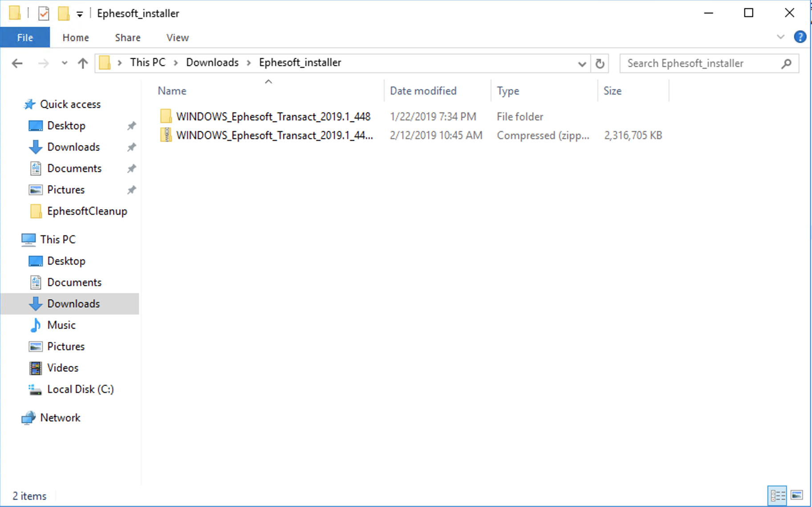
Task: Expand the address bar history dropdown
Action: [582, 64]
